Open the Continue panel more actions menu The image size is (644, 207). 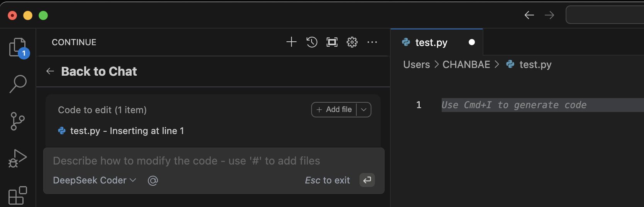coord(372,42)
